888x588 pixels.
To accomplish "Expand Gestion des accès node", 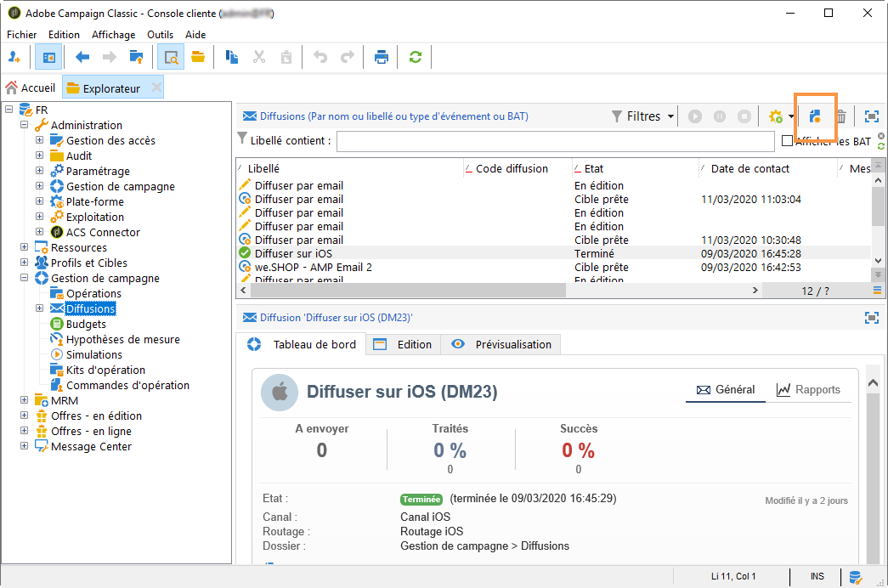I will coord(40,140).
